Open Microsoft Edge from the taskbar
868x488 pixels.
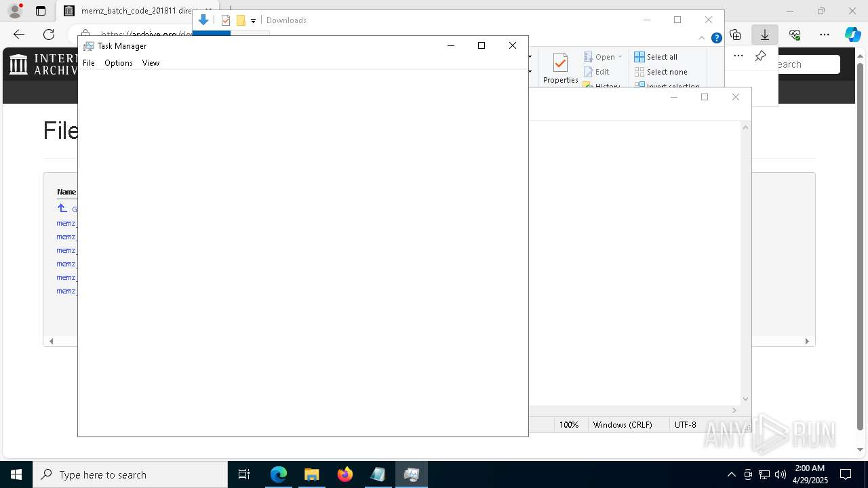click(x=279, y=474)
